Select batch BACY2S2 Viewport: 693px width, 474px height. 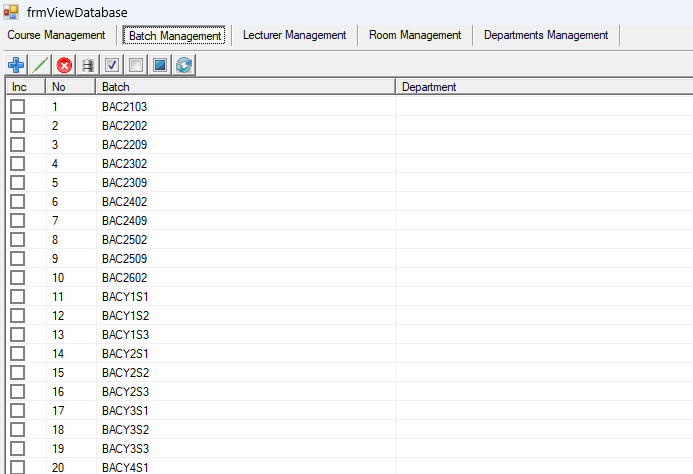(x=246, y=373)
